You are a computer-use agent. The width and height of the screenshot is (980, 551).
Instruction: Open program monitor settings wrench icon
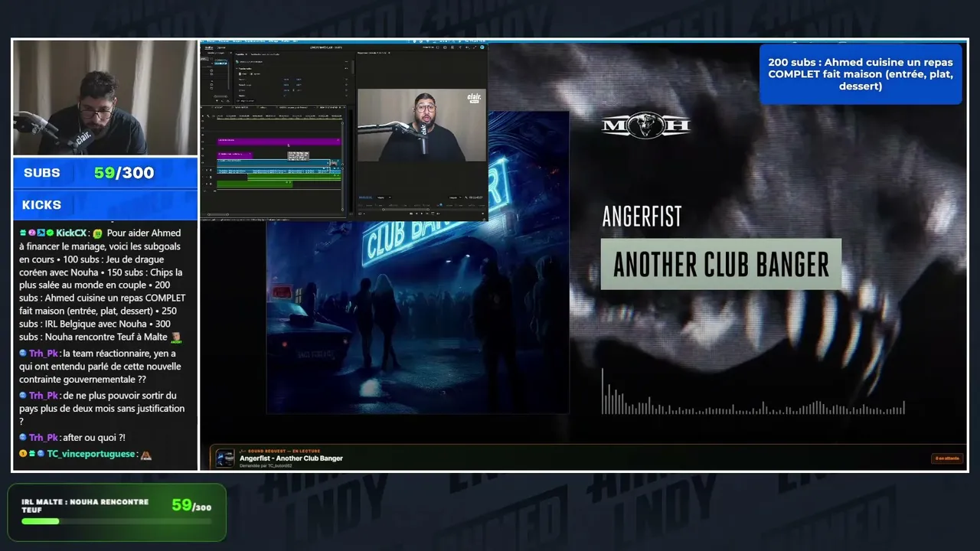point(466,197)
